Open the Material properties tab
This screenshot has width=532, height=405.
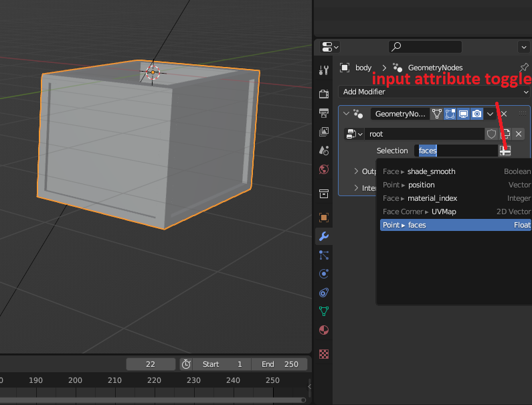(x=324, y=330)
